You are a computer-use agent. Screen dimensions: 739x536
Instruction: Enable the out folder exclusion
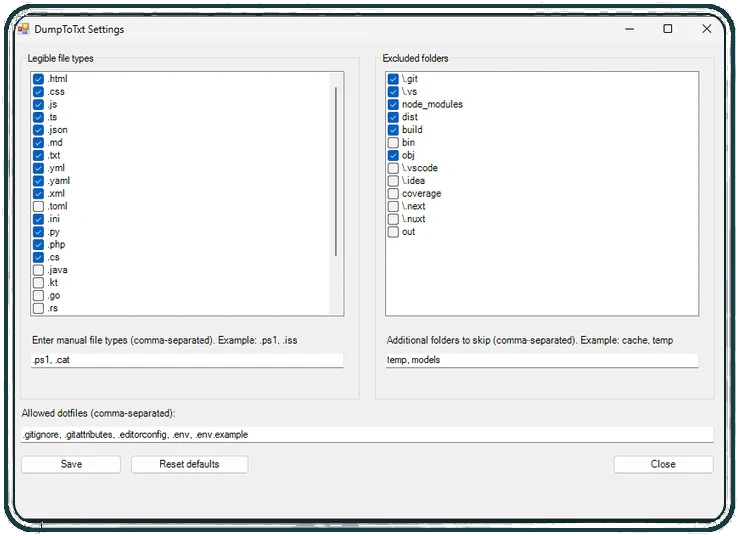pyautogui.click(x=393, y=232)
